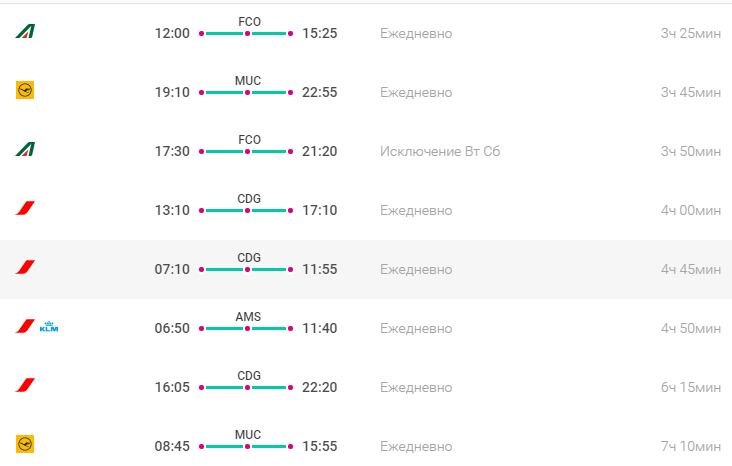
Task: Click Alitalia logo on 17:30 flight
Action: coord(25,150)
